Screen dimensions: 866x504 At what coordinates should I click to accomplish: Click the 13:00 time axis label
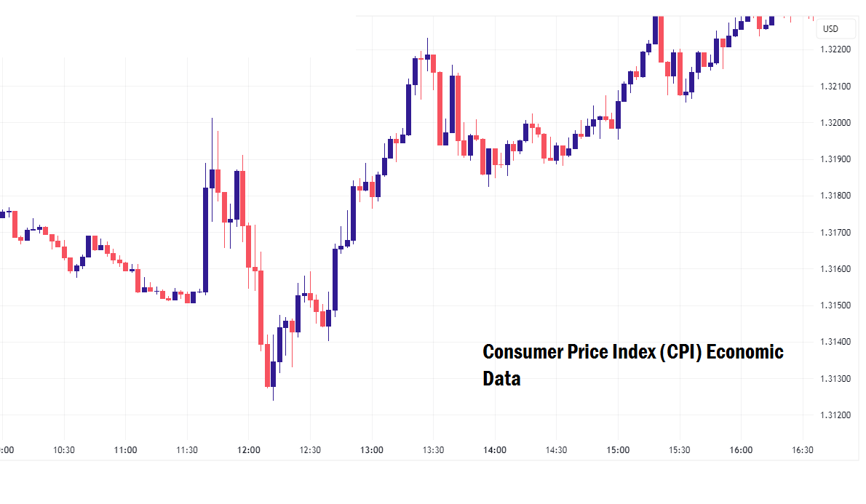[x=372, y=450]
